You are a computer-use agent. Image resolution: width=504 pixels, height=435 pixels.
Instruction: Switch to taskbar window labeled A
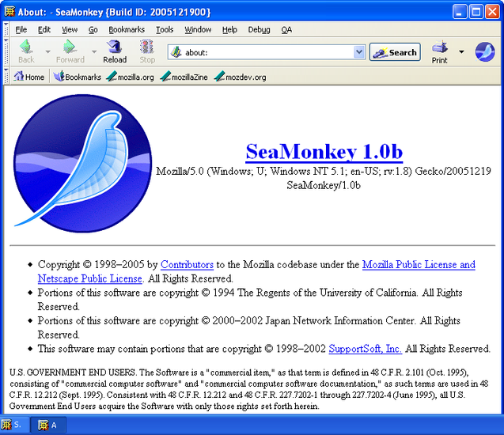tap(49, 425)
